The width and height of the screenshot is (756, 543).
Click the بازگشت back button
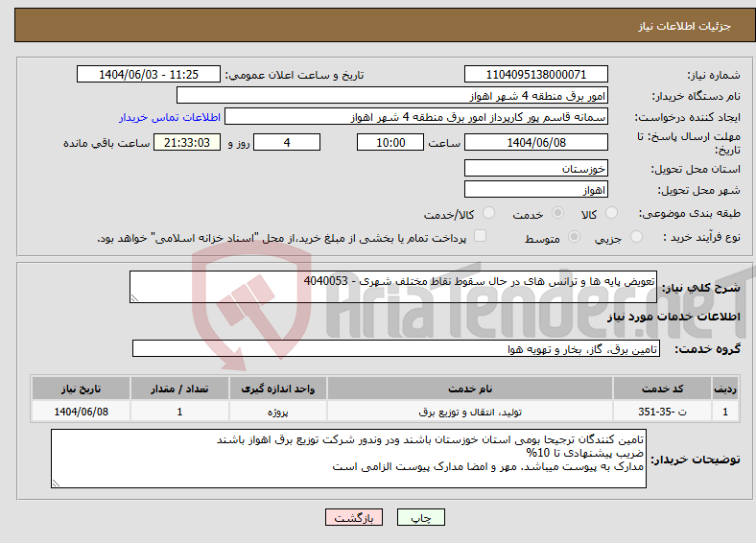point(354,517)
